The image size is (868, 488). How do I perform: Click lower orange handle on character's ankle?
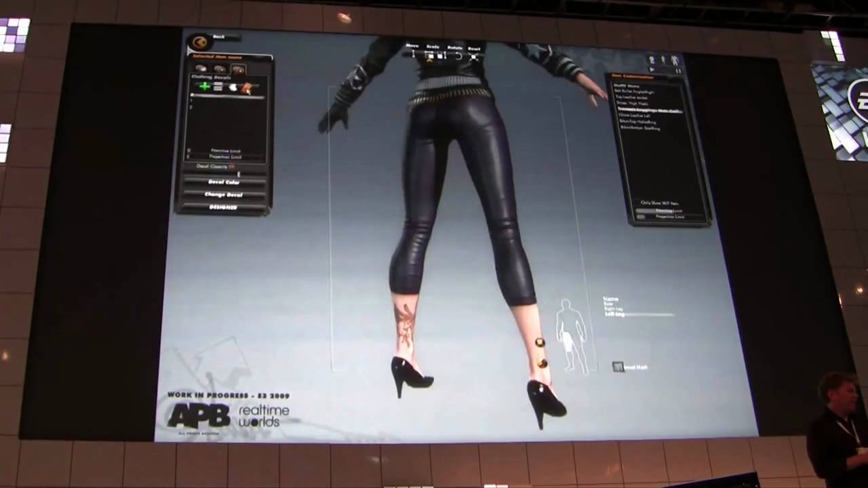tap(542, 364)
